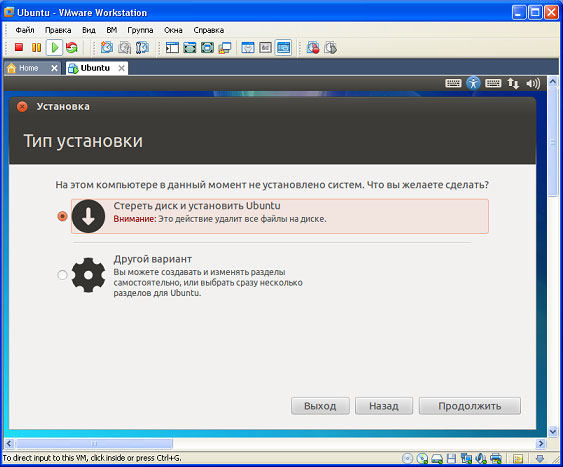The image size is (563, 467).
Task: Click the Revert to snapshot icon
Action: [125, 47]
